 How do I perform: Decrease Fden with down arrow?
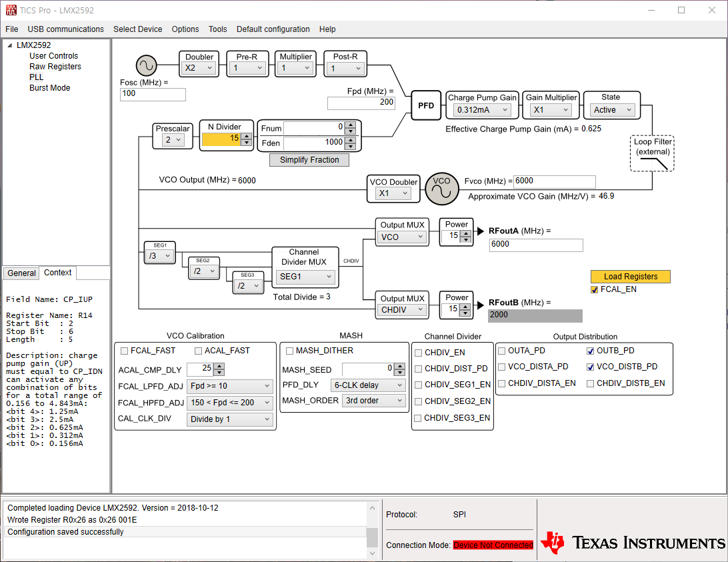351,146
